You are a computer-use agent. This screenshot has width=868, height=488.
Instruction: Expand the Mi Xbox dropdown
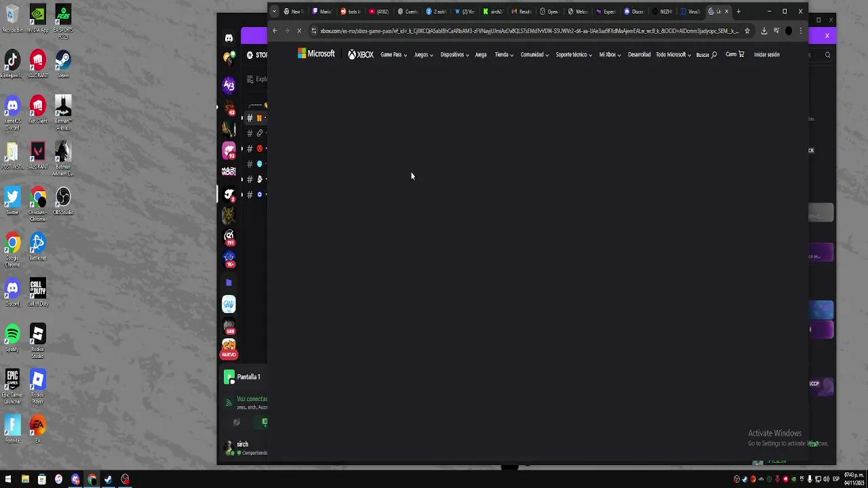(x=610, y=55)
